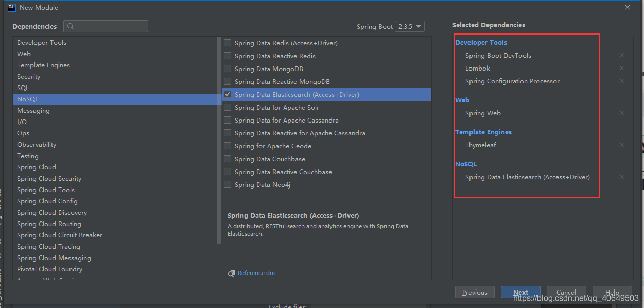644x308 pixels.
Task: Open the Spring Boot version dropdown
Action: pyautogui.click(x=410, y=26)
